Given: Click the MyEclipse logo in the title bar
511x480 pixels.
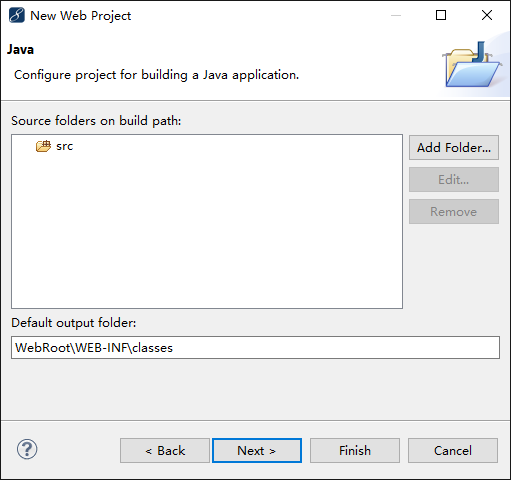Looking at the screenshot, I should coord(16,15).
